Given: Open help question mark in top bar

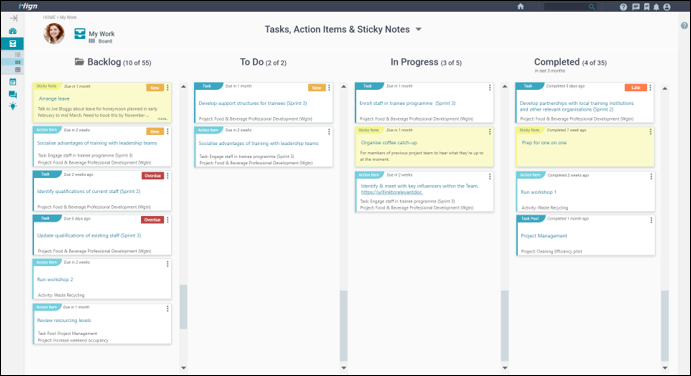Looking at the screenshot, I should (x=623, y=7).
